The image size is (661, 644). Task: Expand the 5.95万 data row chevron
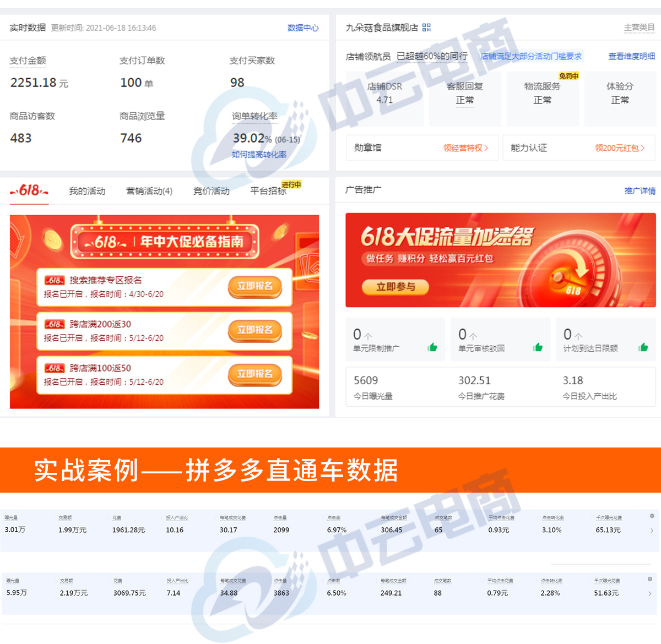pyautogui.click(x=650, y=593)
